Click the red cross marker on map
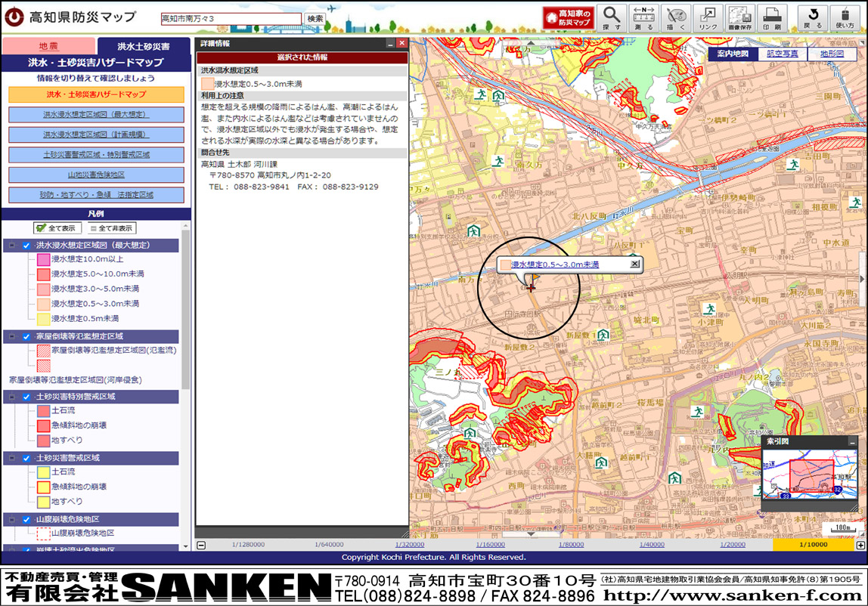868x606 pixels. (x=531, y=288)
